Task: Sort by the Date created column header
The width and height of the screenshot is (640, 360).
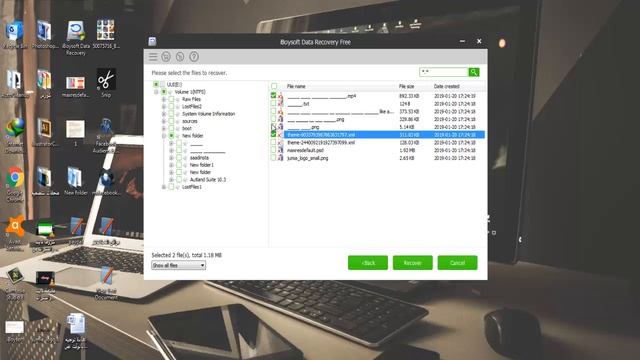Action: (447, 86)
